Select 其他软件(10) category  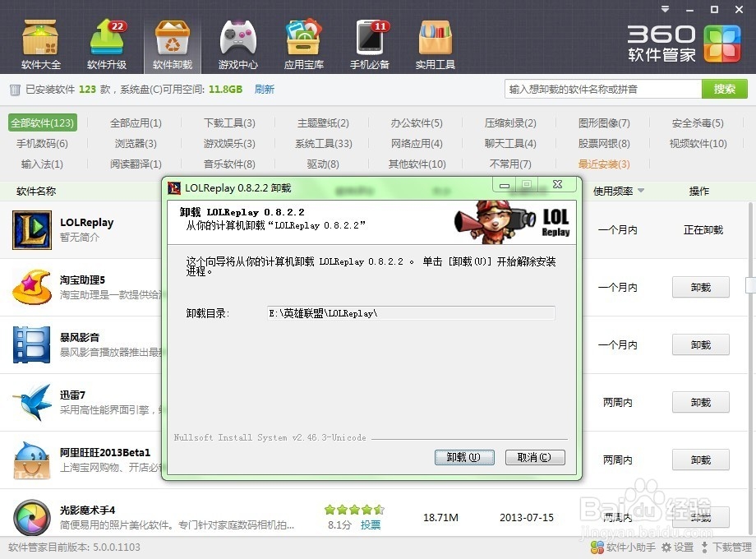(417, 164)
